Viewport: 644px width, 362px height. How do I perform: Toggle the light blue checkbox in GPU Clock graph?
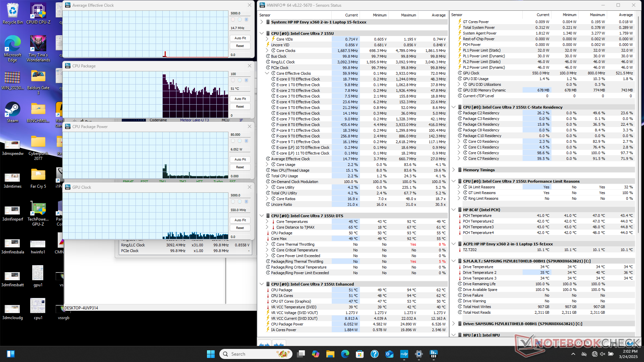click(x=240, y=202)
